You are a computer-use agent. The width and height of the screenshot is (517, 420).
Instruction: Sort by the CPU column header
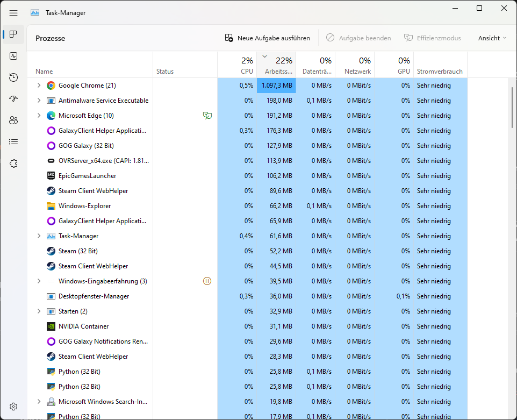point(237,65)
